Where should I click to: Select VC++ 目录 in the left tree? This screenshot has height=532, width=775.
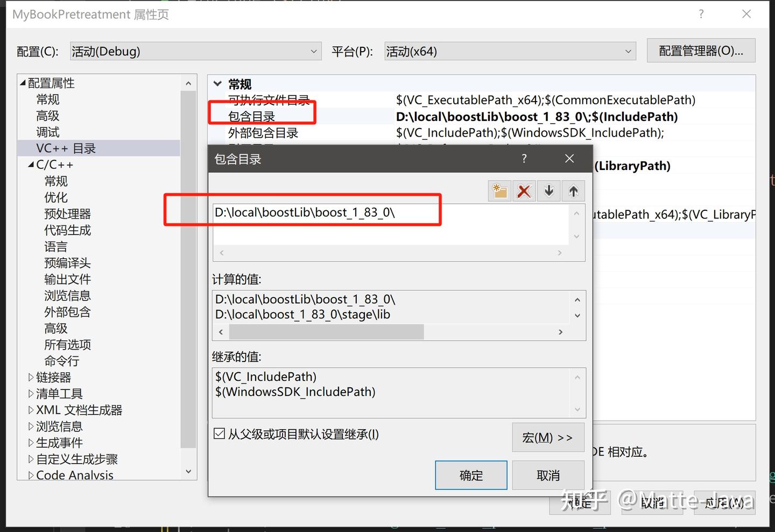click(66, 148)
